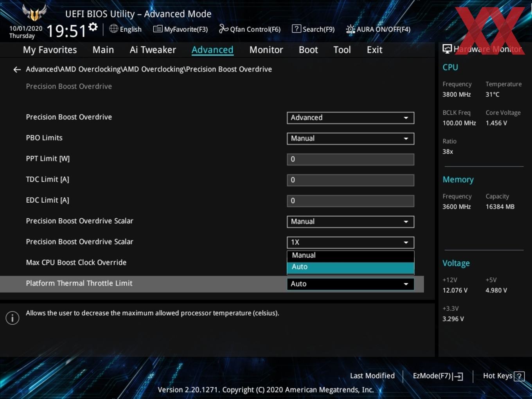Open Precision Boost Overdrive Scalar Manual dropdown
The height and width of the screenshot is (399, 532).
tap(350, 222)
